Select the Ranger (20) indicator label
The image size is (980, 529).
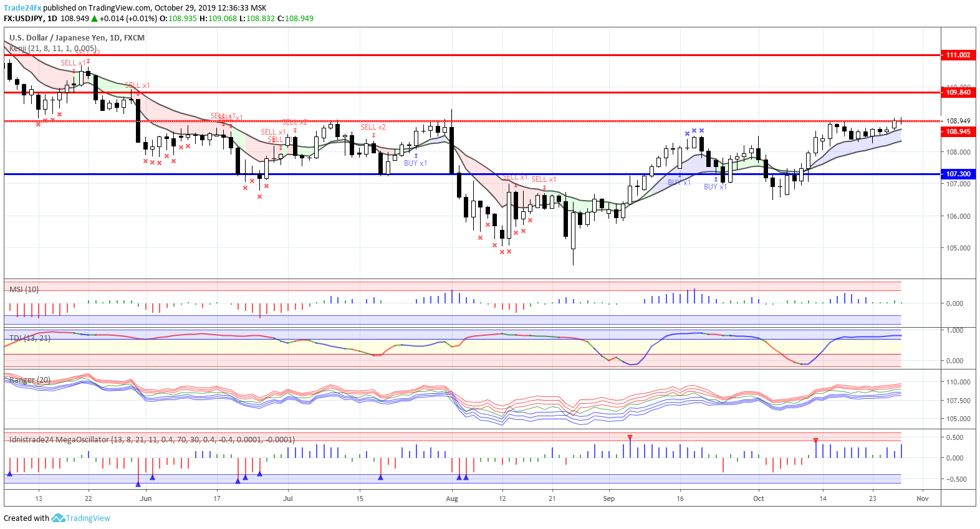pyautogui.click(x=30, y=379)
